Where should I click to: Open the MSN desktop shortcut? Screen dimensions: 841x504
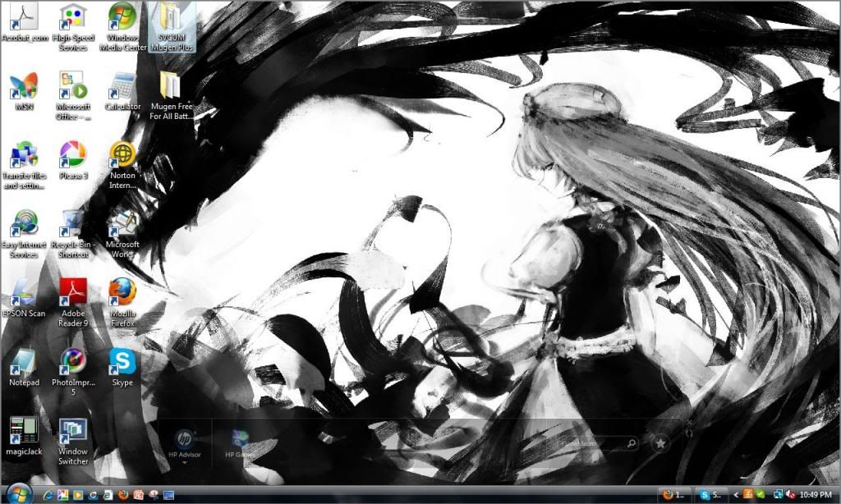[x=24, y=92]
